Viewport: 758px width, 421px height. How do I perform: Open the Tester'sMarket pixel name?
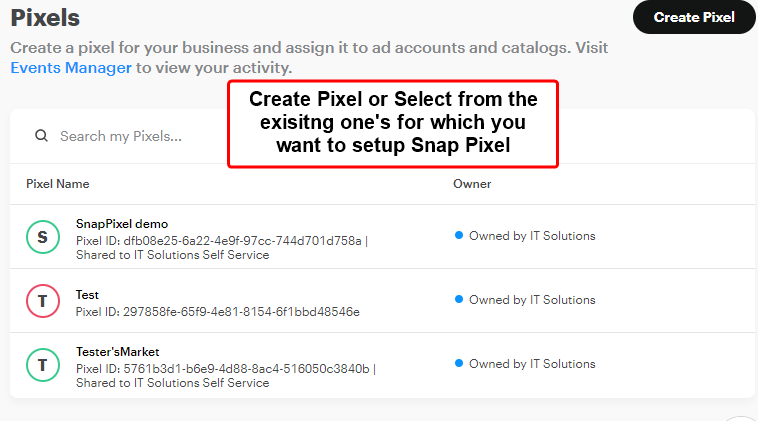(117, 352)
